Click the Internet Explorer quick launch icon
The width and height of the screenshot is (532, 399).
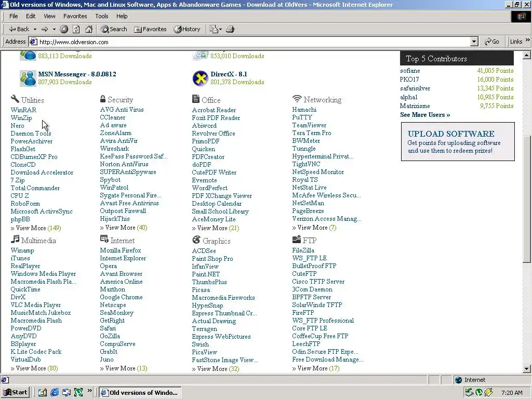[55, 392]
